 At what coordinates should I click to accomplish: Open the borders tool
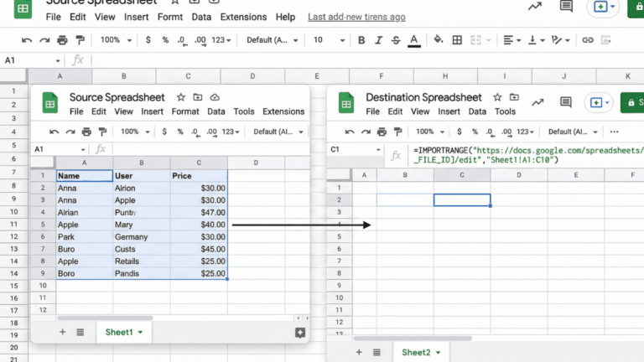[457, 40]
